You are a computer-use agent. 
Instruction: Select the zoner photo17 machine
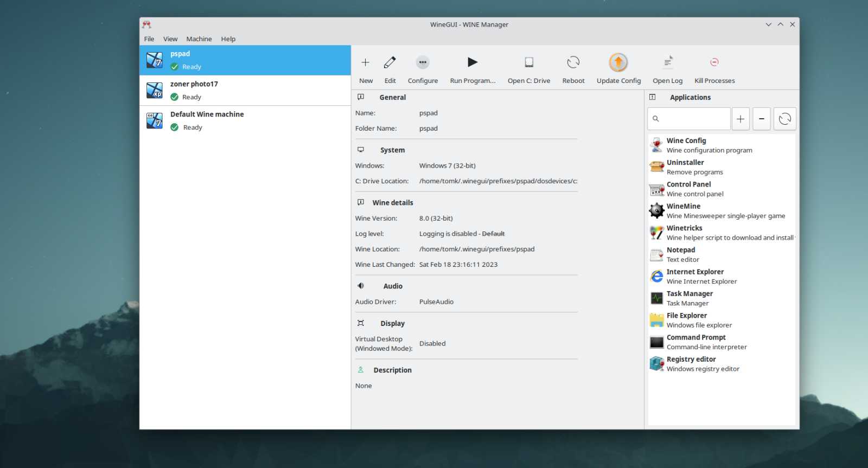(x=245, y=91)
